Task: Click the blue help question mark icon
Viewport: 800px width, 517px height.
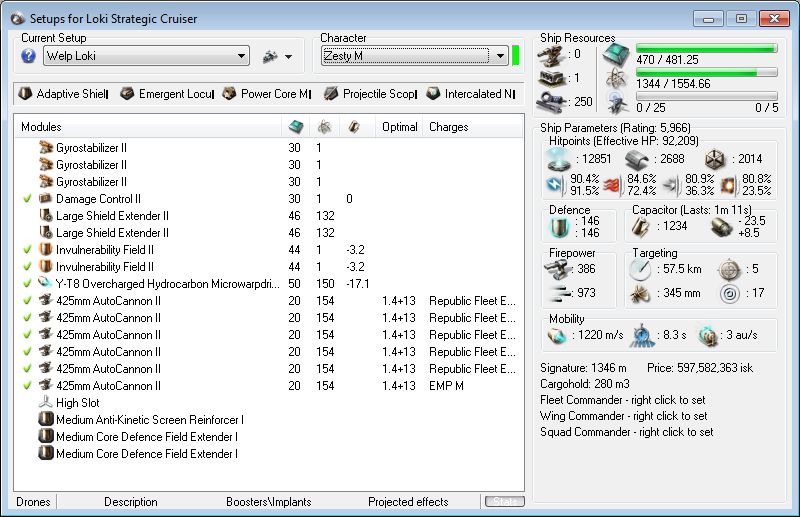Action: coord(29,56)
